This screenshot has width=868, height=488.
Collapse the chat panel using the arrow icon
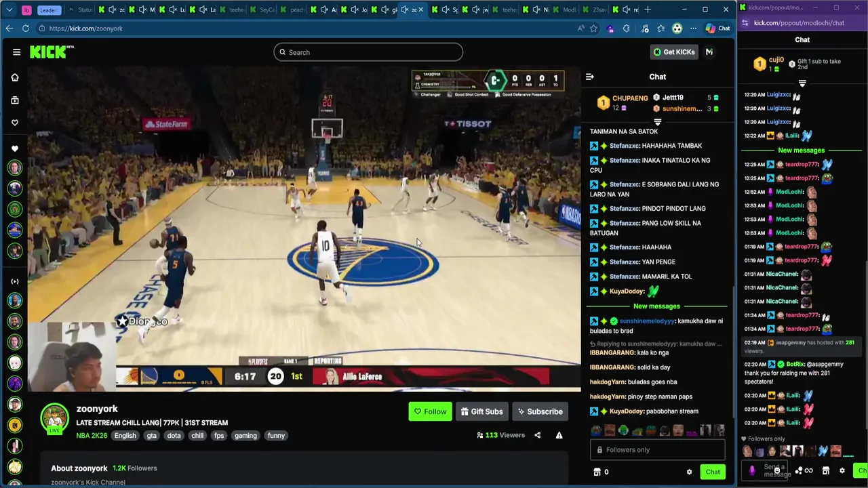click(x=589, y=77)
